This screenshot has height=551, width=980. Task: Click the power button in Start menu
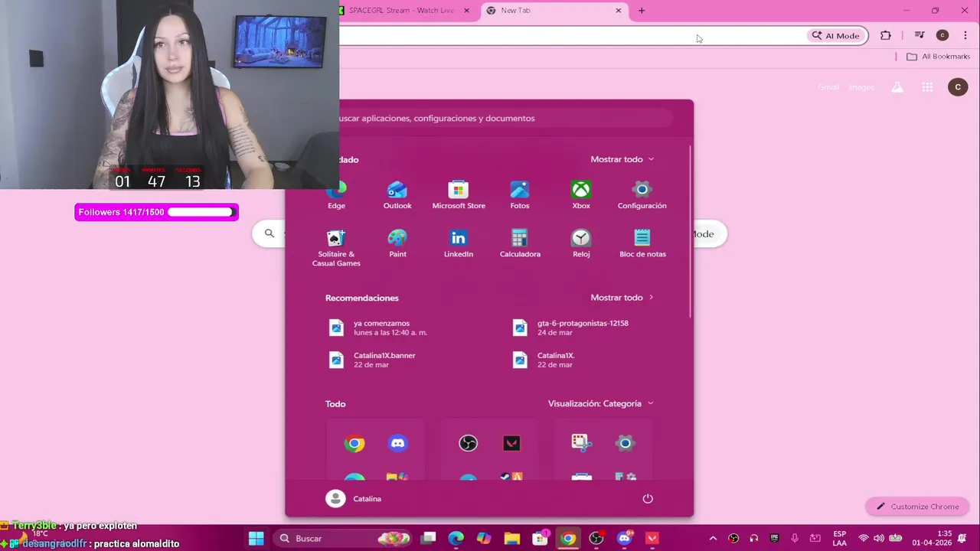[648, 499]
